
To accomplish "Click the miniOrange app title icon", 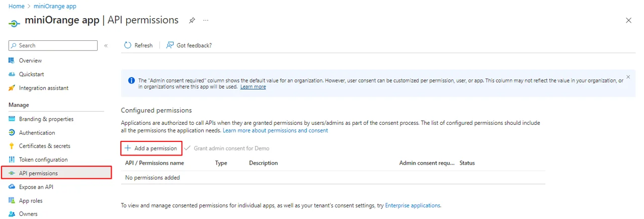I will (x=15, y=23).
